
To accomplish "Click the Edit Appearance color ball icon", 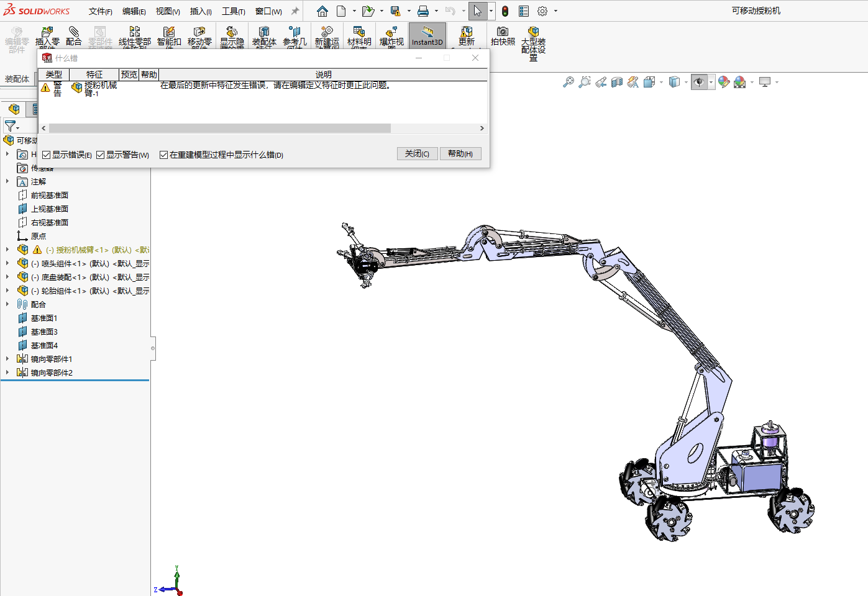I will pos(723,82).
